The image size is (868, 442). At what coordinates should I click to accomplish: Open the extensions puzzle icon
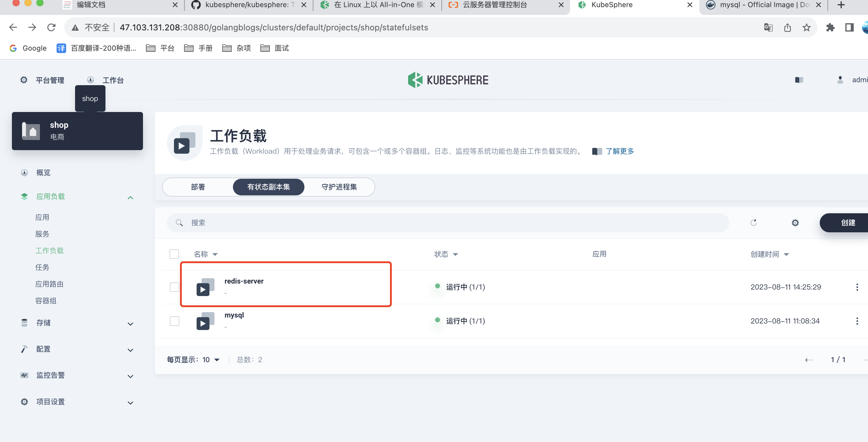click(830, 27)
